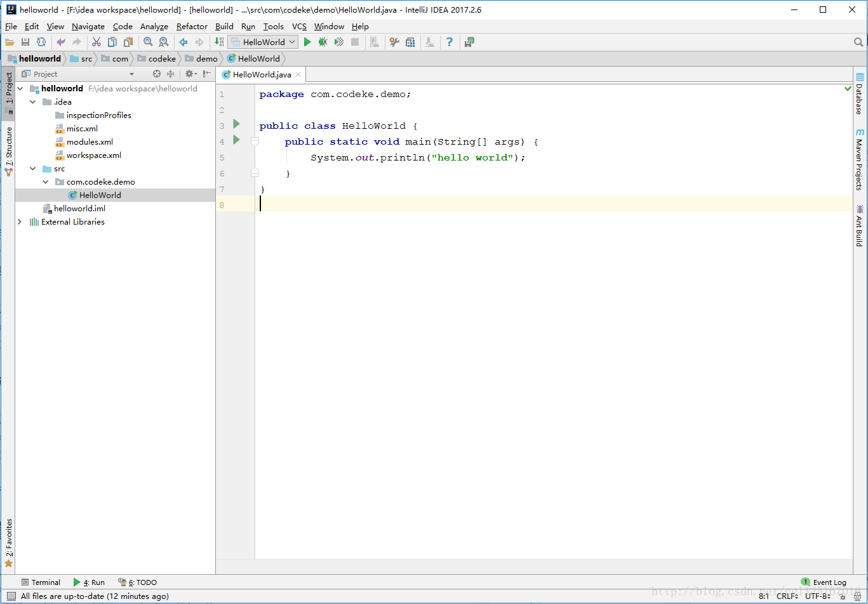868x604 pixels.
Task: Click the Undo arrow icon
Action: [x=61, y=42]
